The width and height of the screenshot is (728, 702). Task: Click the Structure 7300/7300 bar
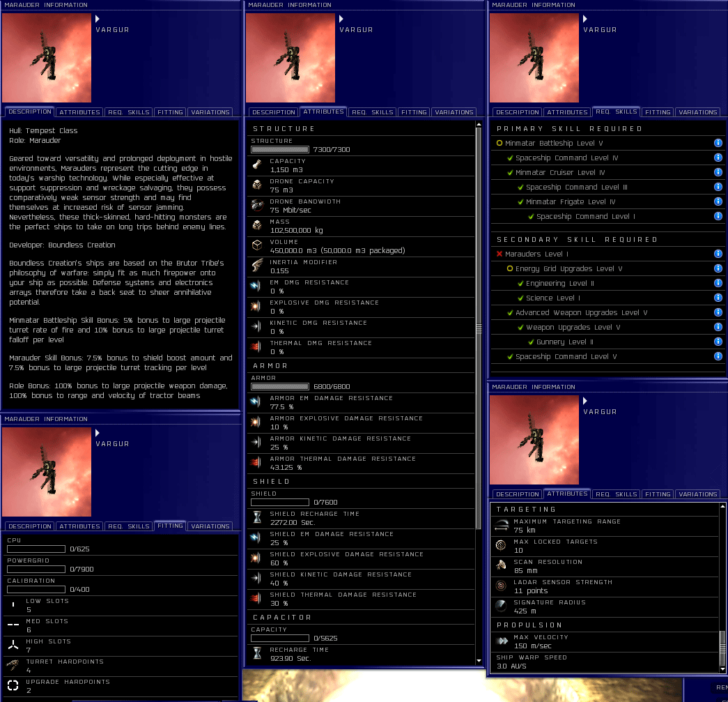[x=280, y=150]
